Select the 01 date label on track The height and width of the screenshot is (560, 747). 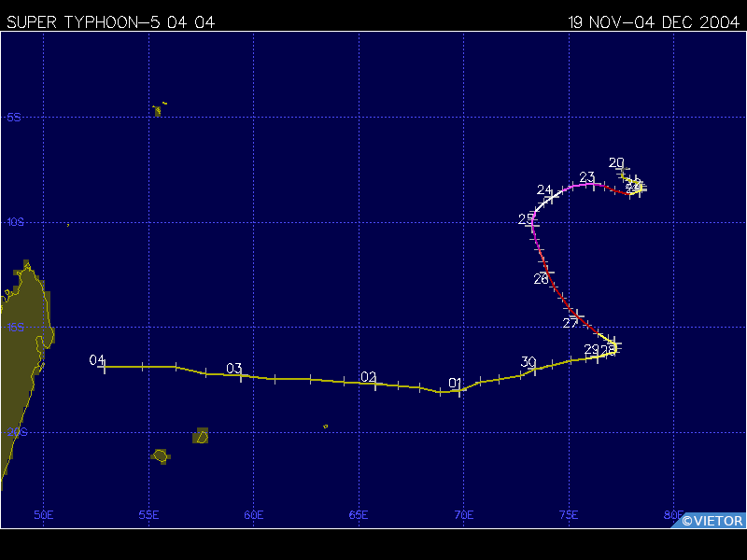[455, 383]
